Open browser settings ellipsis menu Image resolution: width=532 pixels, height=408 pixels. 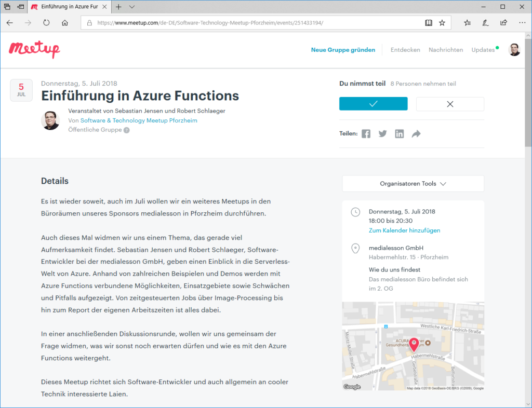[522, 23]
